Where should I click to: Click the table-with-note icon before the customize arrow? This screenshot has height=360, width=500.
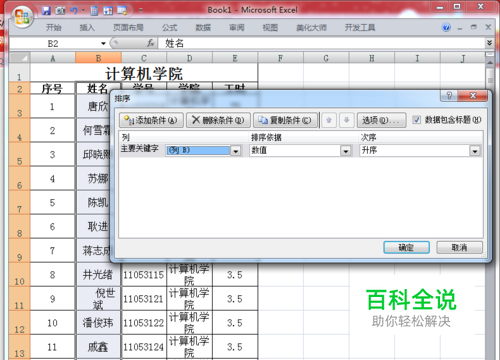[x=122, y=11]
